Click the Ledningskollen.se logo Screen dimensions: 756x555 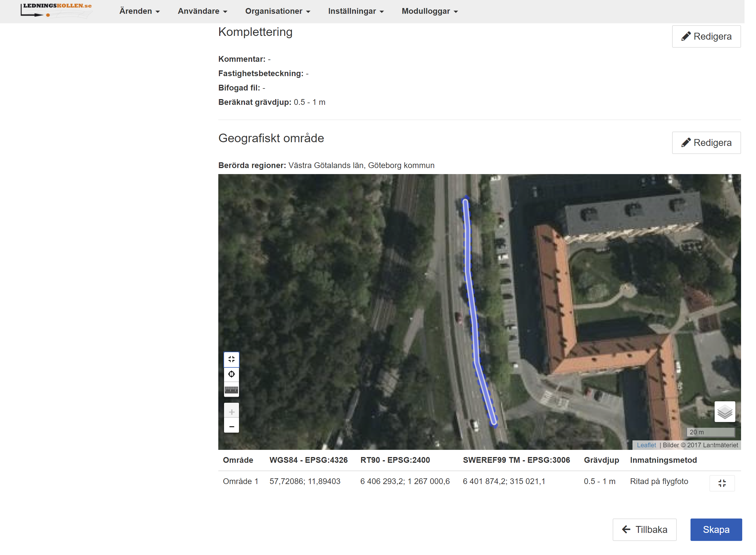coord(56,10)
